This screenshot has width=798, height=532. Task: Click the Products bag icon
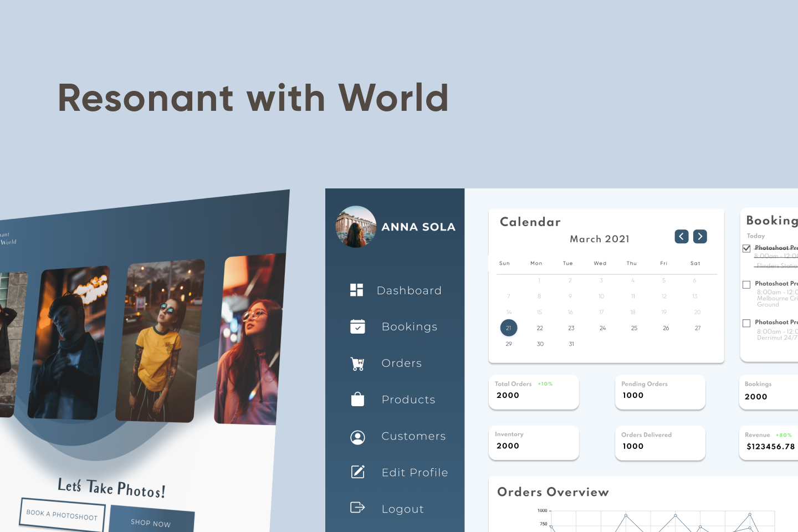(357, 400)
